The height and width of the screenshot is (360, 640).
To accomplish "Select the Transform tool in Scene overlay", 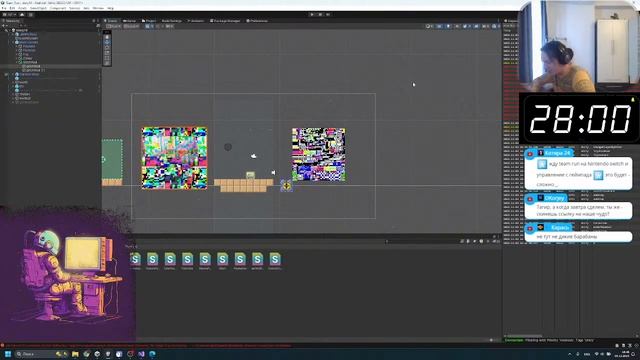I will point(107,63).
